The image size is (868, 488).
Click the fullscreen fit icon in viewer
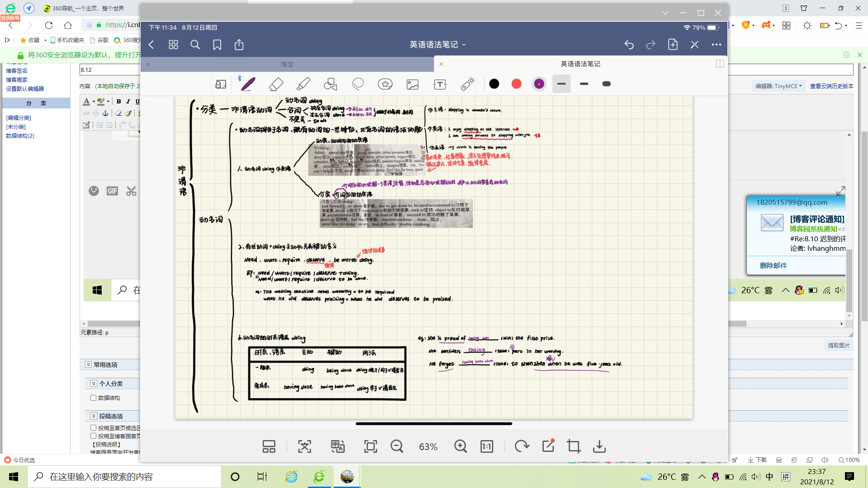pyautogui.click(x=370, y=446)
